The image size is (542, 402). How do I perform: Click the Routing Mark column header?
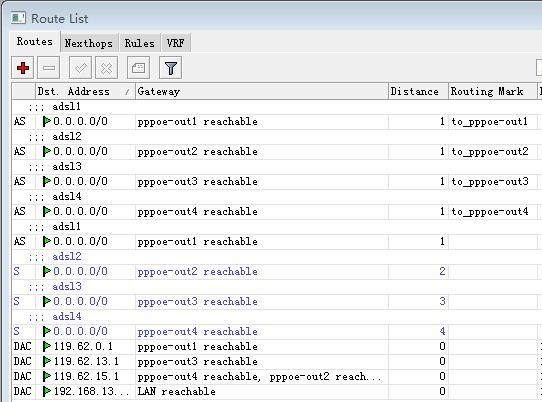point(493,91)
